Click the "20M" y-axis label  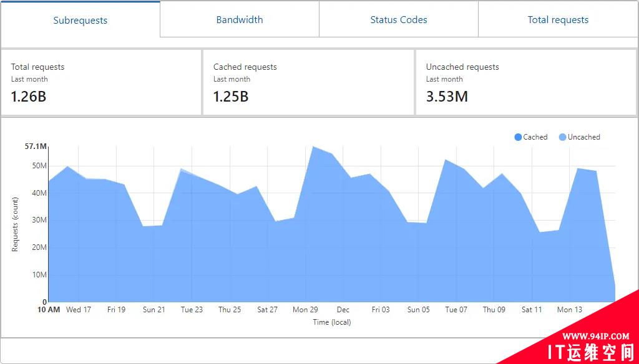click(x=39, y=247)
